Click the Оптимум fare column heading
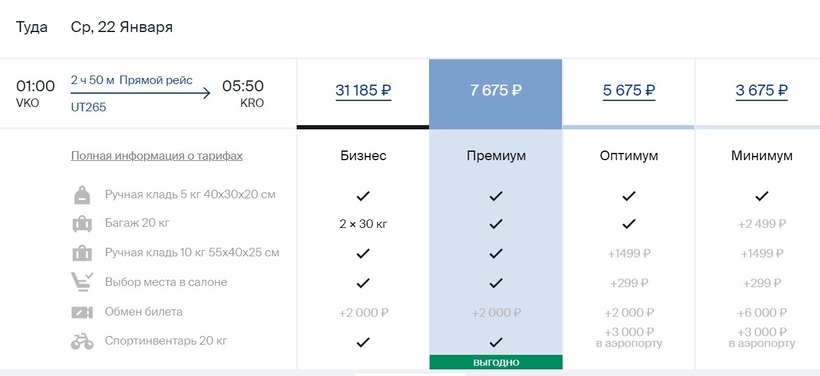 point(629,156)
